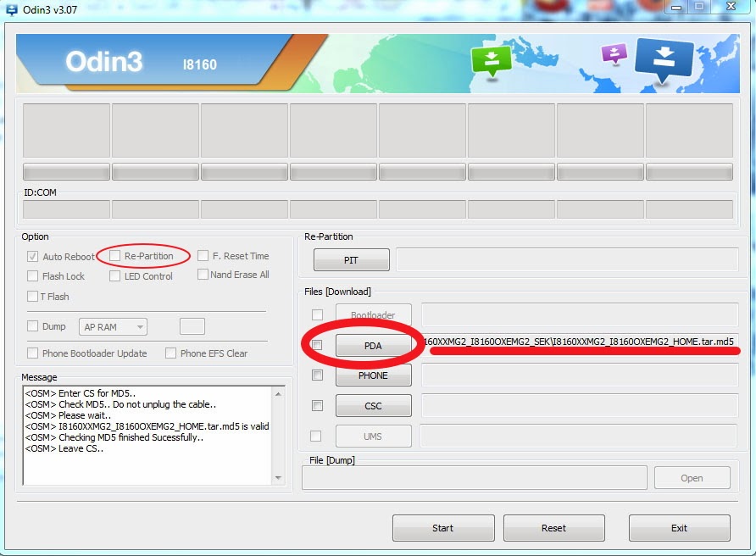Tick the checkbox beside the Bootloader button
The image size is (756, 556).
point(317,315)
